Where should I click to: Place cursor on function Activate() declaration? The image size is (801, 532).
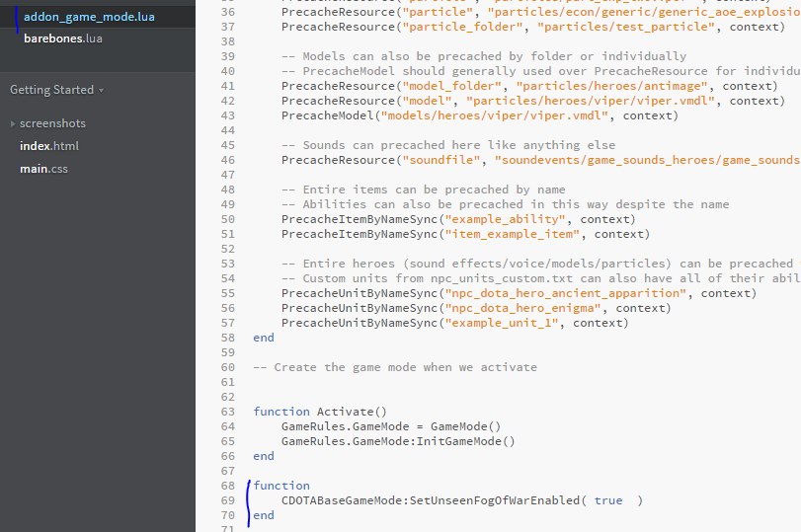[x=320, y=412]
